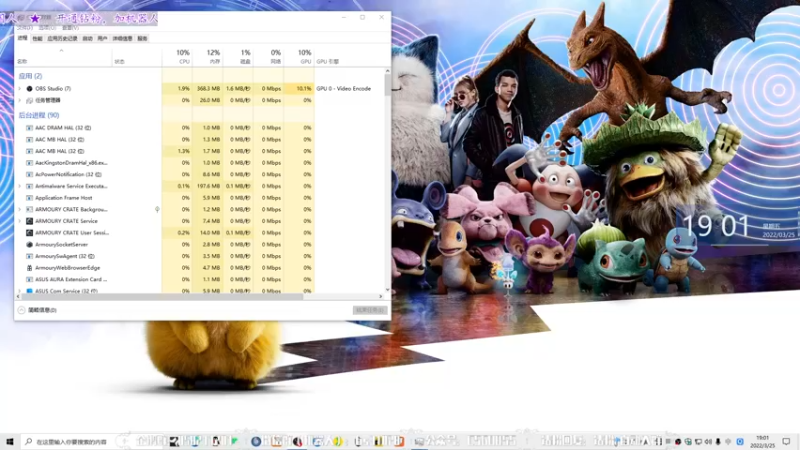Sort by the 状态 column header

point(137,56)
